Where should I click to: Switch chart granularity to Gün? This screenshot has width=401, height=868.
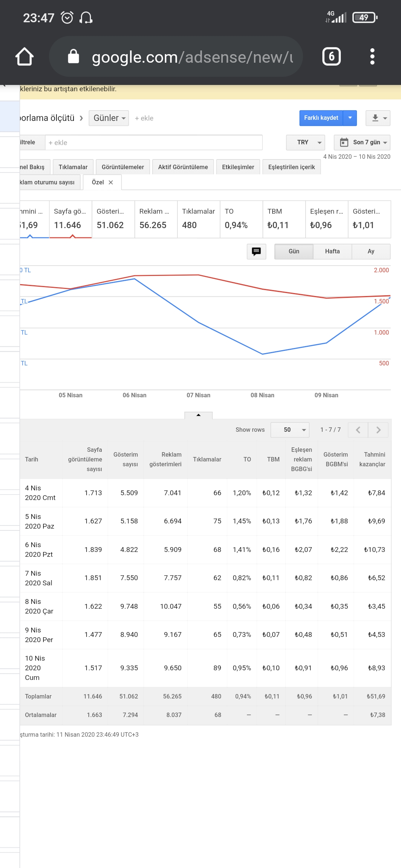pos(294,251)
